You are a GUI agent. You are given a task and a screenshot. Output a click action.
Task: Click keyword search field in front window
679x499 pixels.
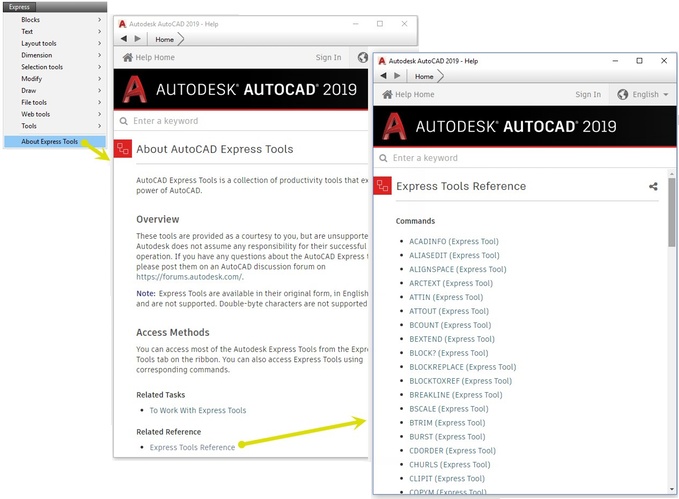(524, 158)
